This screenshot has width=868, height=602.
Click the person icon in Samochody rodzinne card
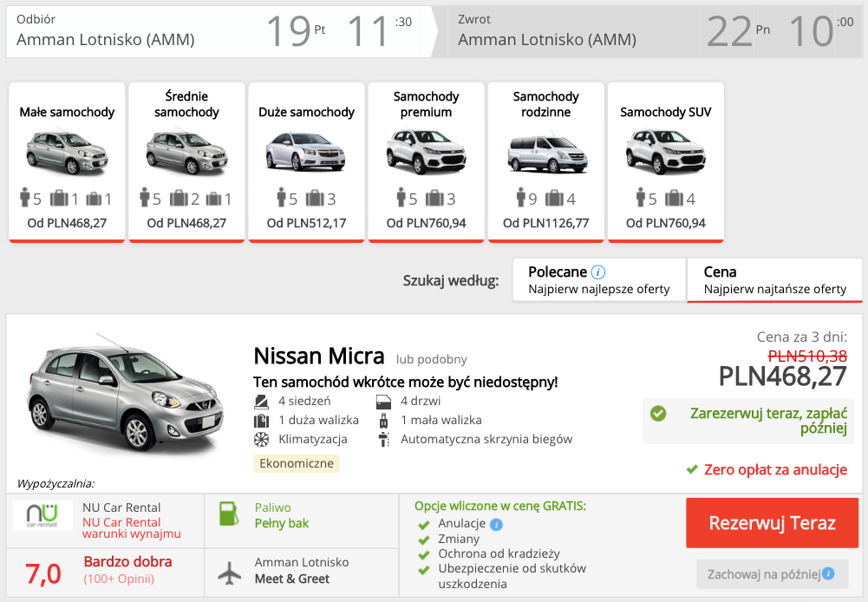(x=520, y=197)
